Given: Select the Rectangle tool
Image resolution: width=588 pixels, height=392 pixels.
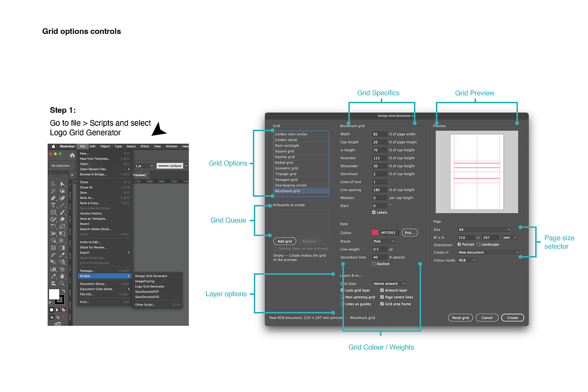Looking at the screenshot, I should coord(53,212).
